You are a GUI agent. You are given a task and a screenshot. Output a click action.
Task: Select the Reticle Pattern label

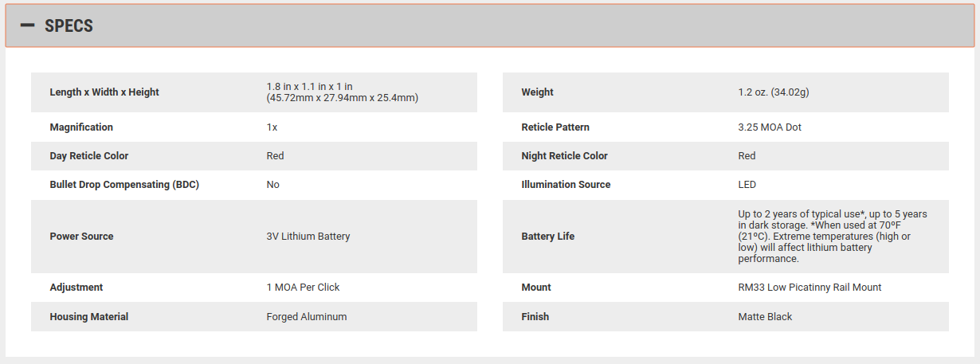click(x=555, y=127)
